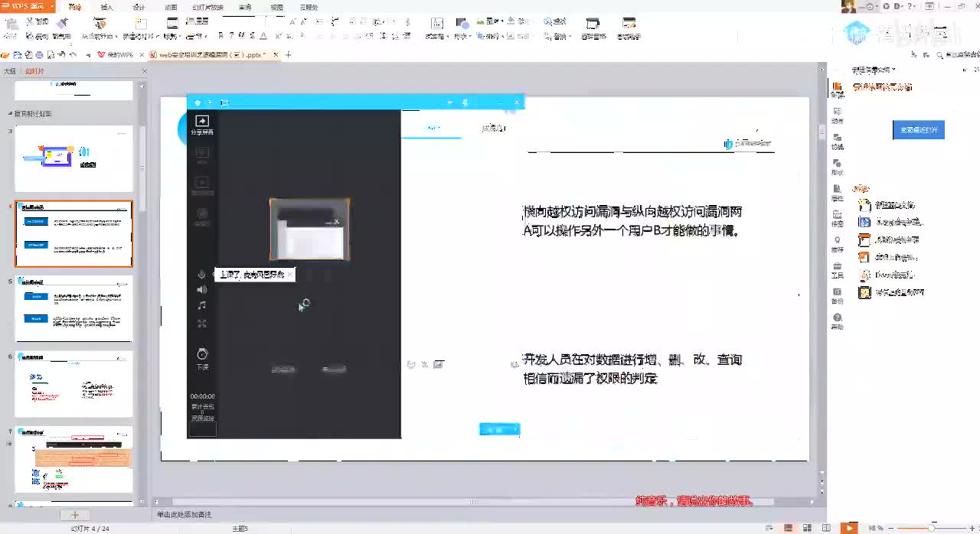Viewport: 980px width, 534px height.
Task: Open the Replace (替换) dropdown
Action: pyautogui.click(x=559, y=36)
